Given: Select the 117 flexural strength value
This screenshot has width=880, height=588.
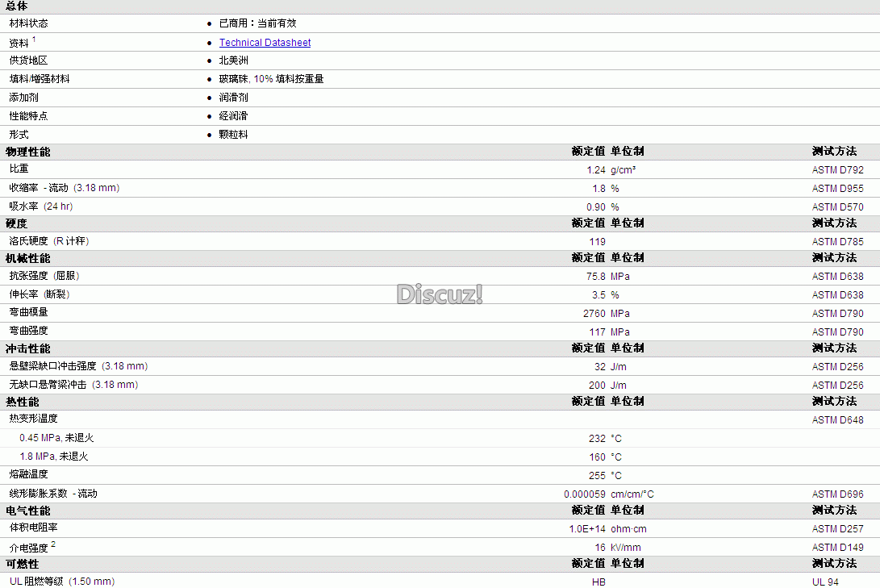Looking at the screenshot, I should click(x=597, y=332).
